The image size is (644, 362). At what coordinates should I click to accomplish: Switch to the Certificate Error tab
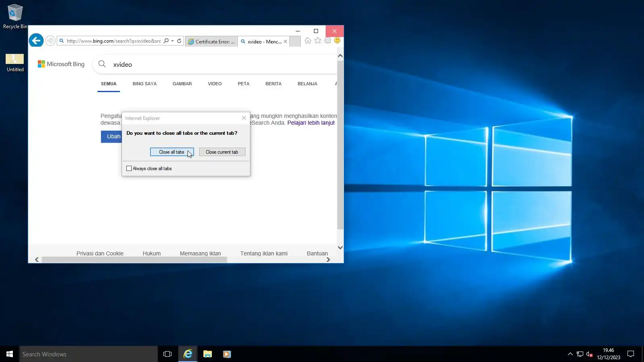[x=211, y=41]
